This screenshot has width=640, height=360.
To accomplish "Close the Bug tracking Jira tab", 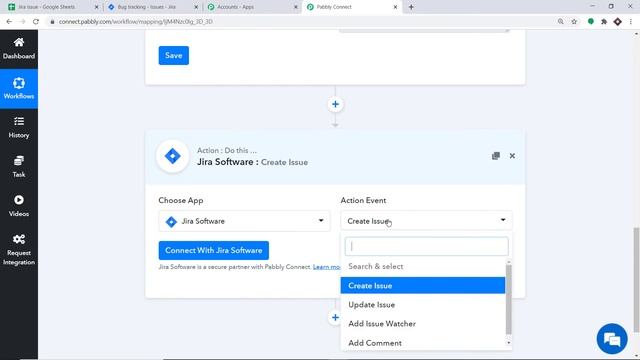I will tap(196, 7).
